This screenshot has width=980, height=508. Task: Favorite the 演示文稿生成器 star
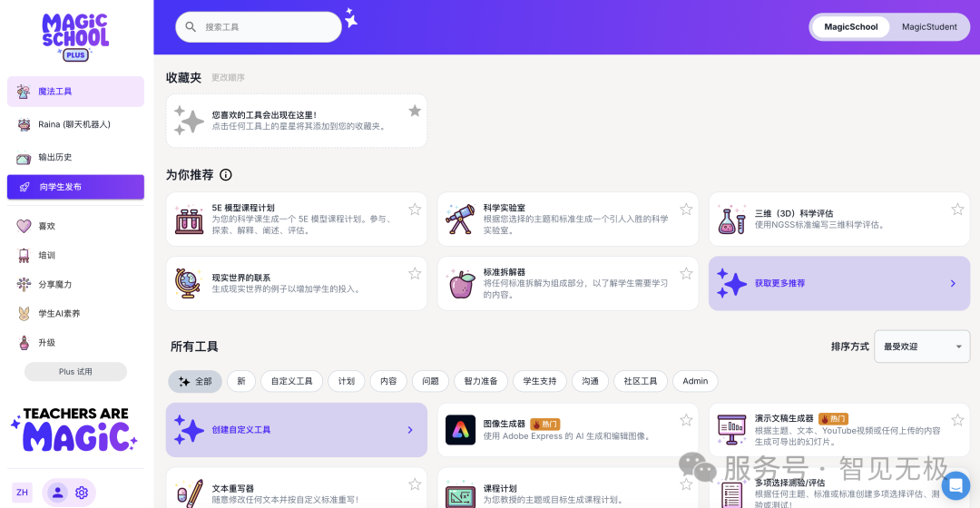[957, 420]
